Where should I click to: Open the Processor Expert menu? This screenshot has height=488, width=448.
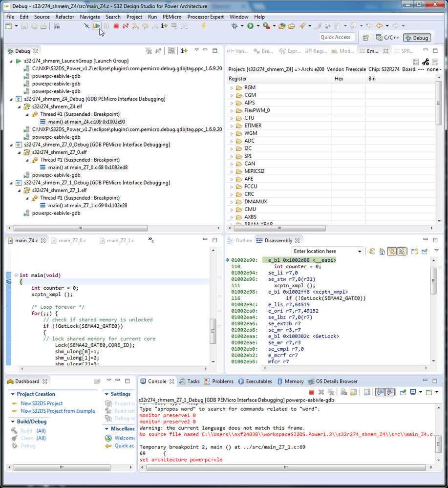pos(205,17)
